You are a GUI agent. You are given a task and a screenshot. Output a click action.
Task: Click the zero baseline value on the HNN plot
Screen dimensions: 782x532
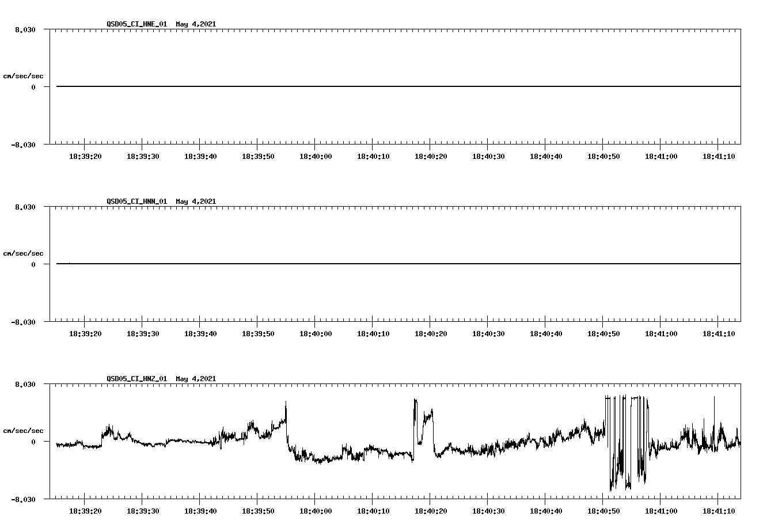click(x=33, y=264)
